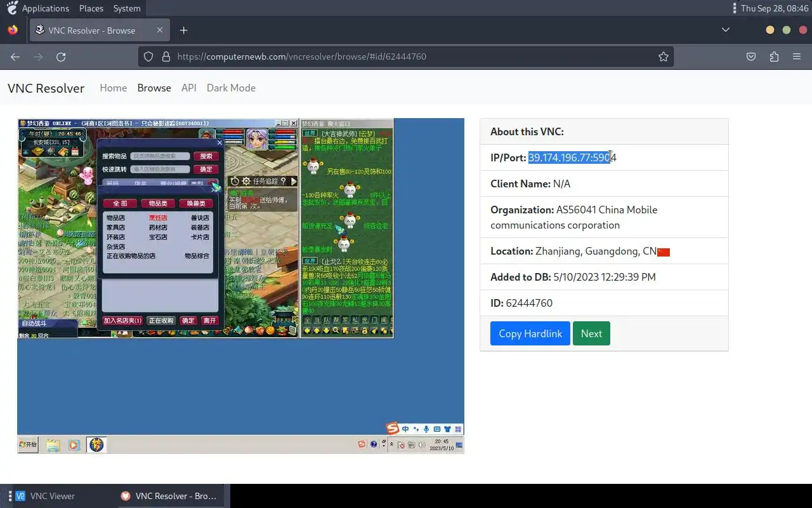
Task: Click the VNC Resolver brand title
Action: click(x=46, y=88)
